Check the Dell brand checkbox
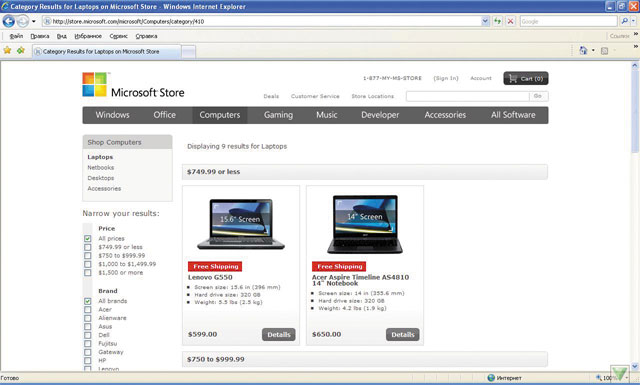This screenshot has width=640, height=385. coord(88,335)
